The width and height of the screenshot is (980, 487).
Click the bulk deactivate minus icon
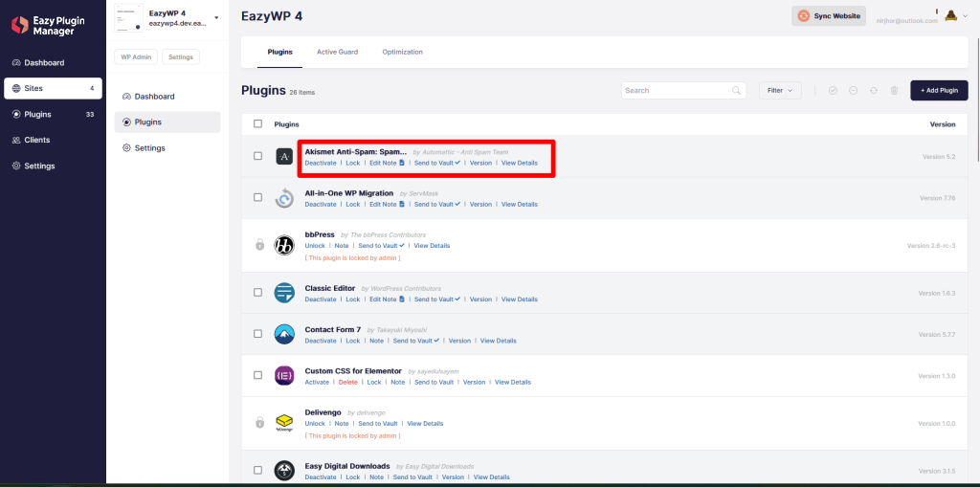[853, 91]
